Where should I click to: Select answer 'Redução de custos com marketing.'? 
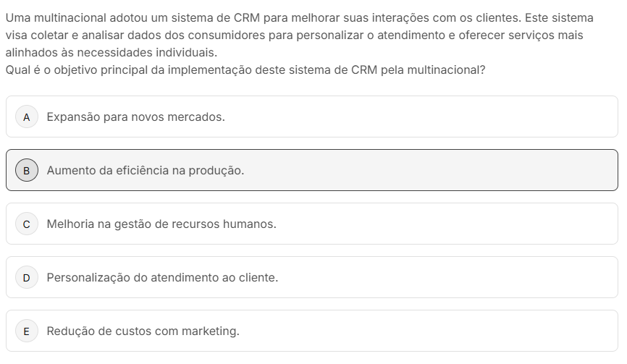pos(143,331)
